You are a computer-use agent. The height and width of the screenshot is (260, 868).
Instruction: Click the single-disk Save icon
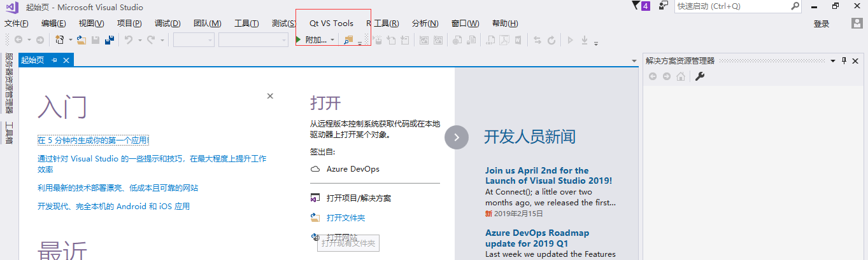point(96,40)
